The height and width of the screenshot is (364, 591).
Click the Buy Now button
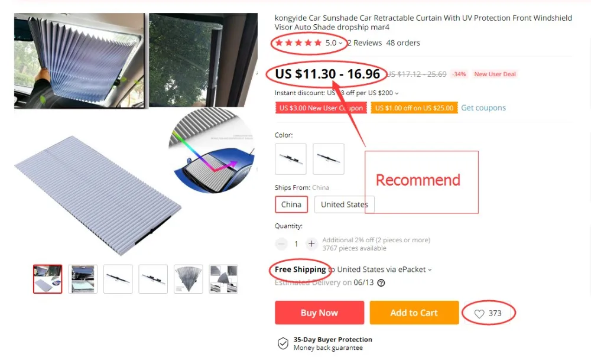[319, 313]
